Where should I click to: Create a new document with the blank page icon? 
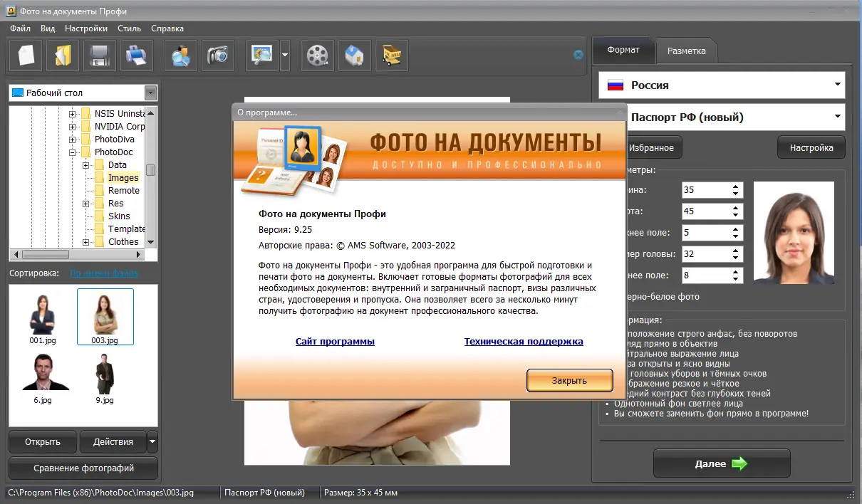[x=25, y=55]
